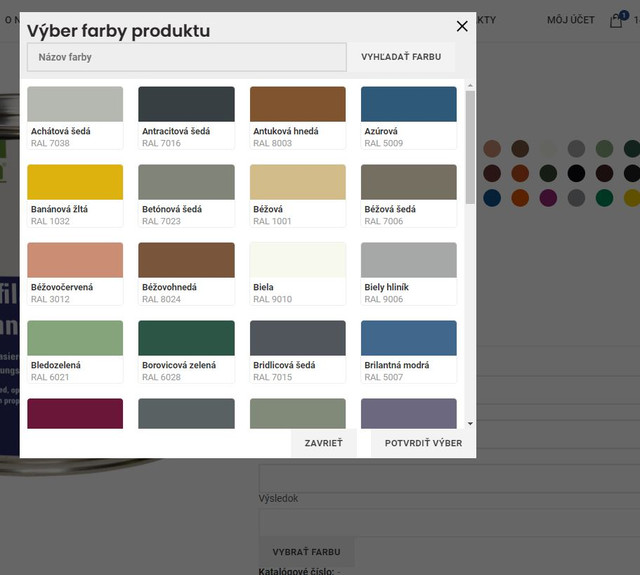Open MÔJ ÚČET in page header
The height and width of the screenshot is (575, 640).
(571, 20)
